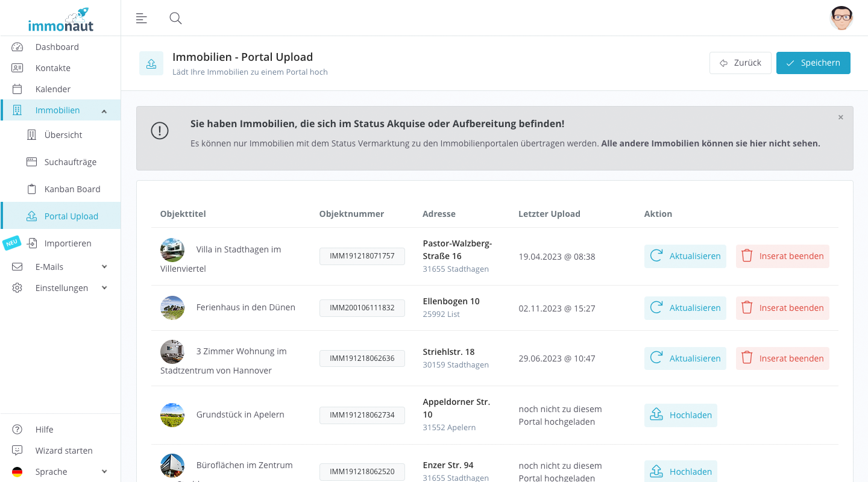Image resolution: width=868 pixels, height=482 pixels.
Task: Click the Zurück button
Action: 740,63
